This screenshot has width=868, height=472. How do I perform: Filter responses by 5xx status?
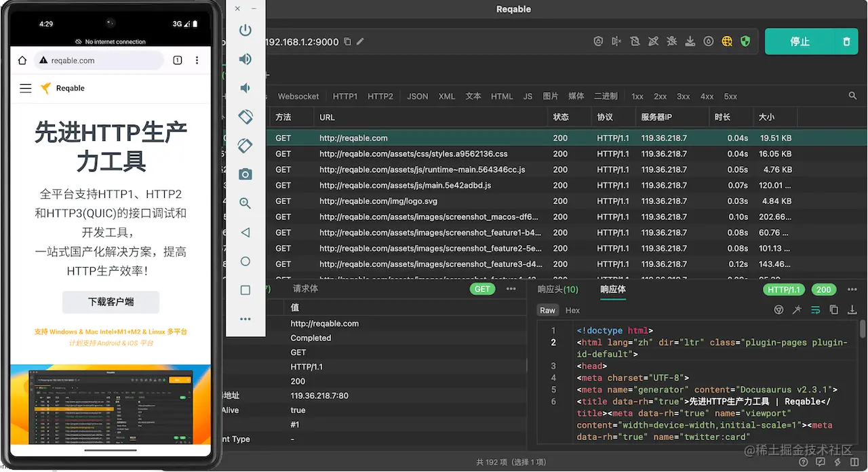(x=730, y=96)
